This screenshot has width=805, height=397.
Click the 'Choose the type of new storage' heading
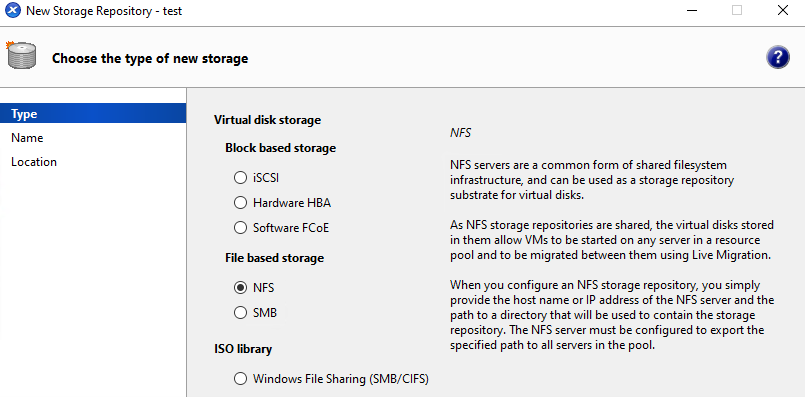click(x=150, y=59)
